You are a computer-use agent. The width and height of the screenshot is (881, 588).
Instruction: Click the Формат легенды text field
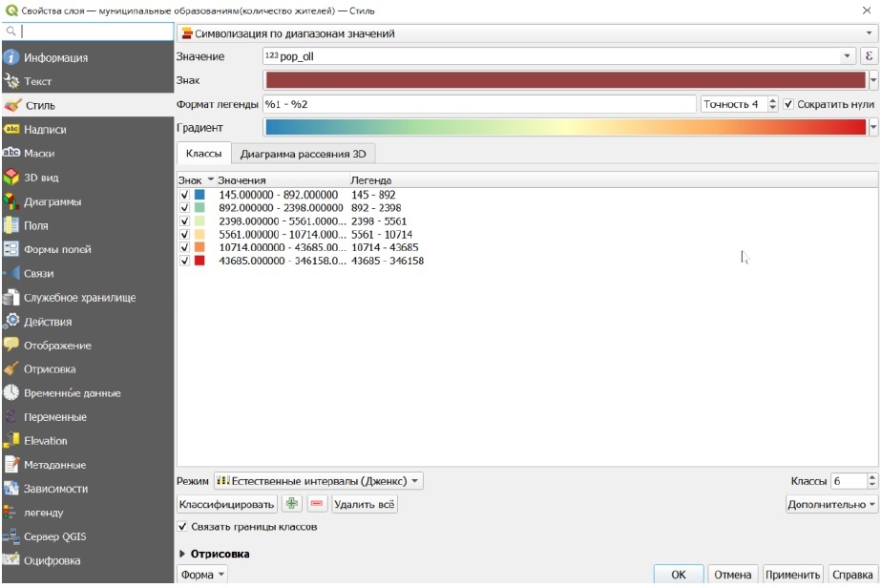(478, 104)
